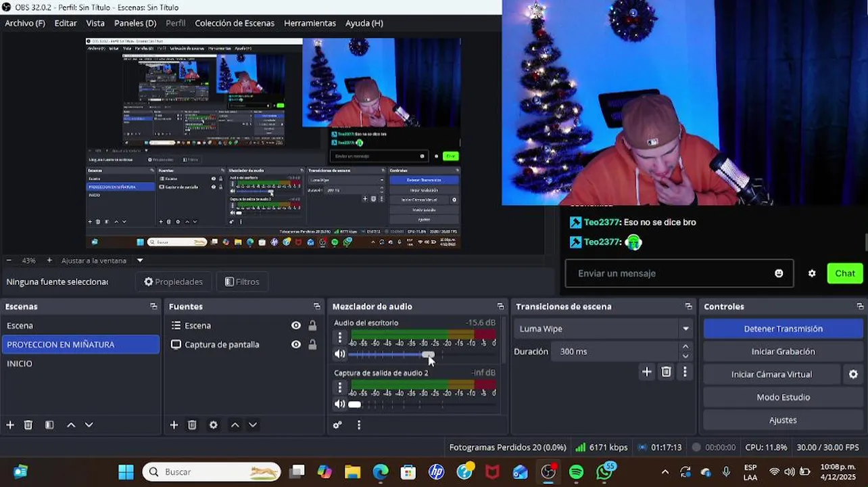Viewport: 868px width, 487px height.
Task: Add a scene transition with plus icon
Action: click(647, 371)
